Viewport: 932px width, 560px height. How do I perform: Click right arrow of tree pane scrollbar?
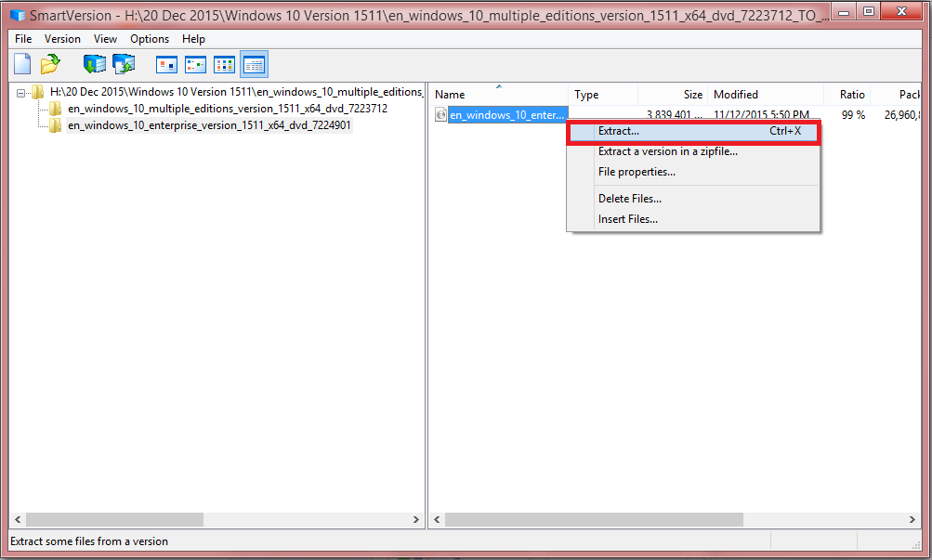point(415,520)
